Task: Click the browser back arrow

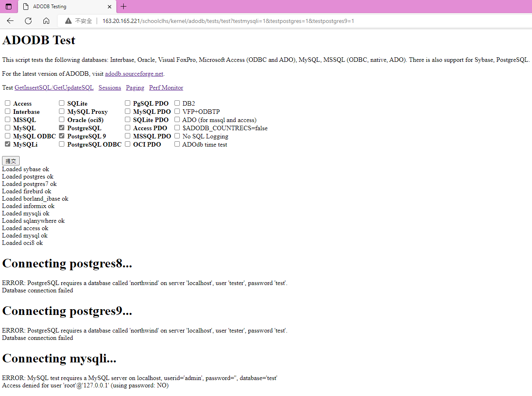Action: [10, 21]
